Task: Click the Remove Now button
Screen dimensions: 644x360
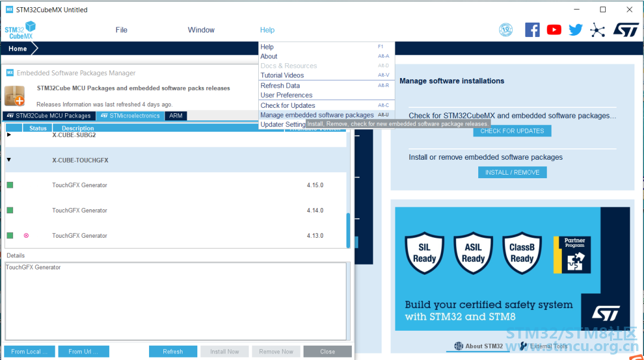Action: [x=276, y=352]
